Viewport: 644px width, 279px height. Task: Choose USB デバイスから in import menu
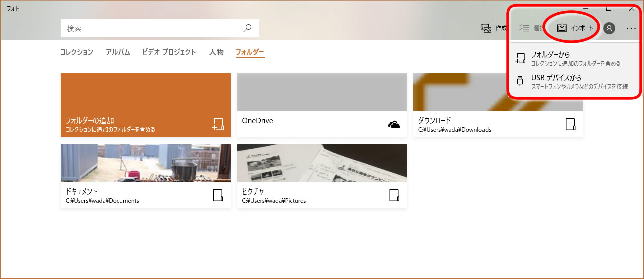[x=575, y=82]
